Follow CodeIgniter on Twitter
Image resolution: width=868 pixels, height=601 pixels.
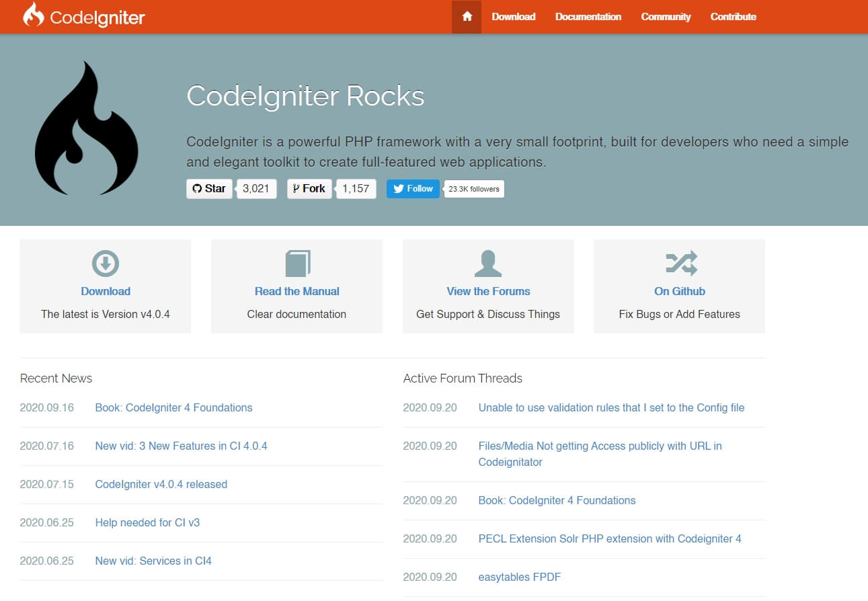pyautogui.click(x=413, y=189)
